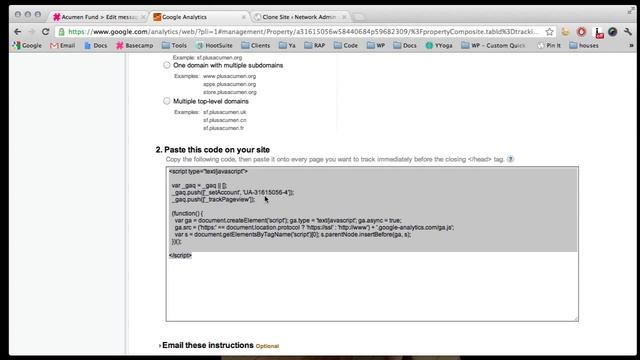Click the Optional label beside Email instructions

coord(267,346)
